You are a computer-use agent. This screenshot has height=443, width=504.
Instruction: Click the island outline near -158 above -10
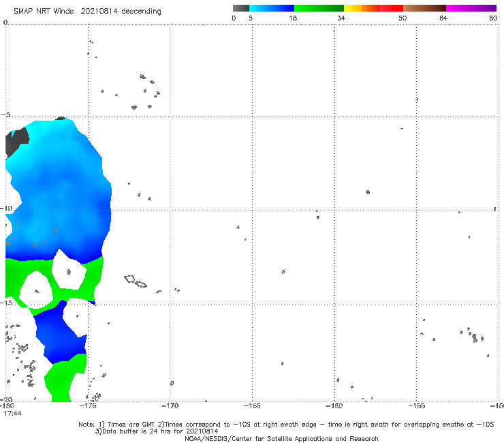368,192
